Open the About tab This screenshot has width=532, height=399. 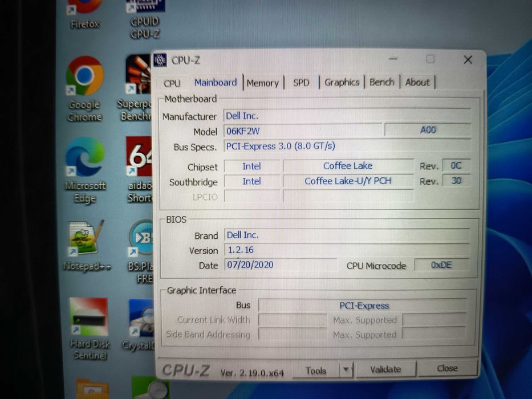point(417,83)
